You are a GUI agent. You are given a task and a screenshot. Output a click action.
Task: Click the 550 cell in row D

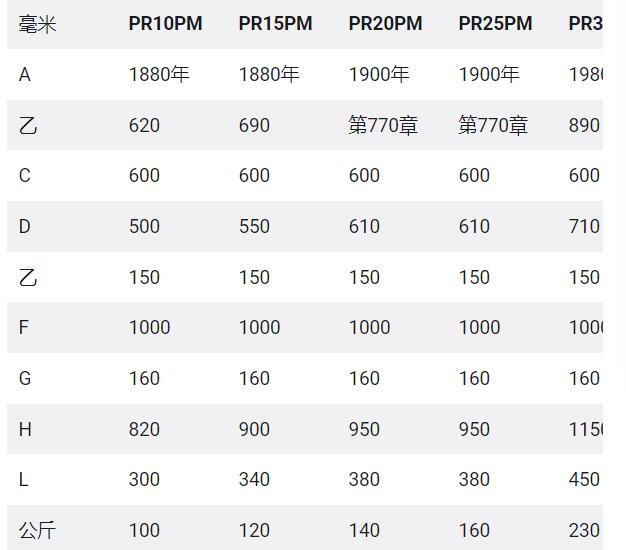point(254,226)
